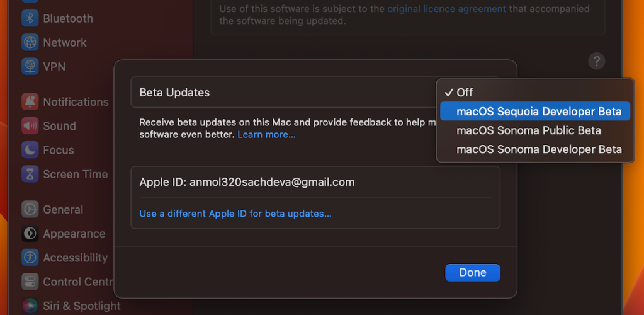Open General gear icon in sidebar
Viewport: 644px width, 315px height.
coord(30,209)
